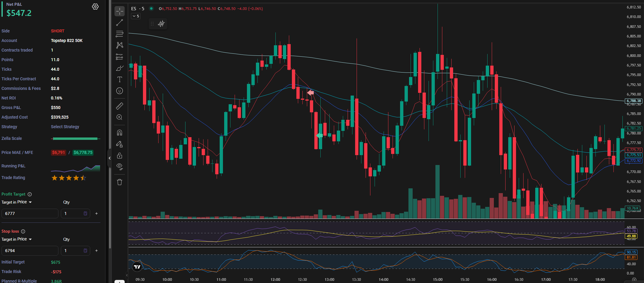Click the ES symbol name
Image resolution: width=644 pixels, height=283 pixels.
pos(134,8)
